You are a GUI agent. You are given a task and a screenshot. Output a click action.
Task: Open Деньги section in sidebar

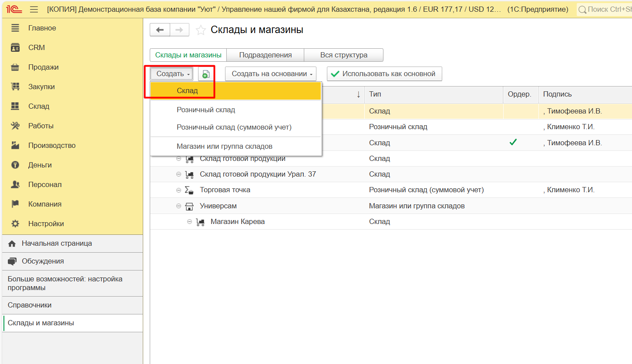(x=40, y=165)
